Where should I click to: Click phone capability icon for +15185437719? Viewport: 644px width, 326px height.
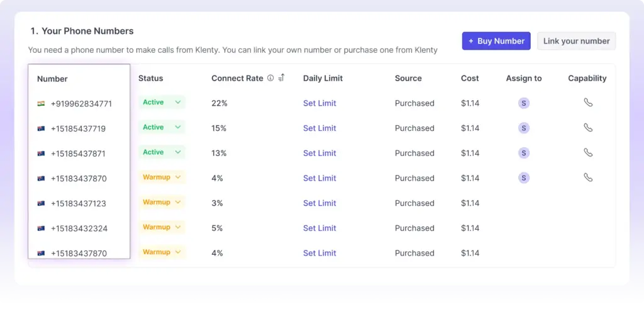(x=588, y=128)
